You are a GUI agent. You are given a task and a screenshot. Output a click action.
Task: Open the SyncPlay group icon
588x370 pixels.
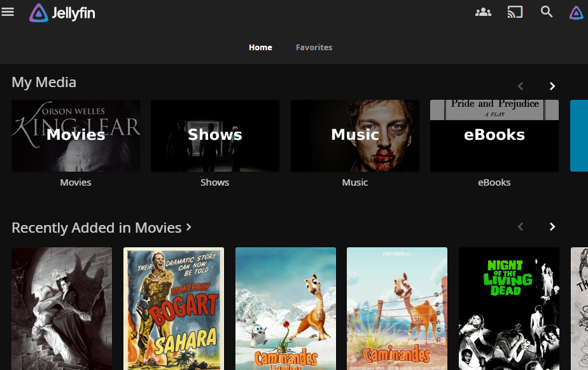pos(483,12)
